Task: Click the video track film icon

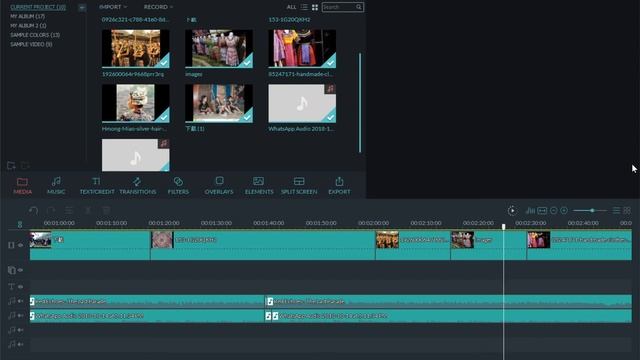Action: pyautogui.click(x=11, y=245)
